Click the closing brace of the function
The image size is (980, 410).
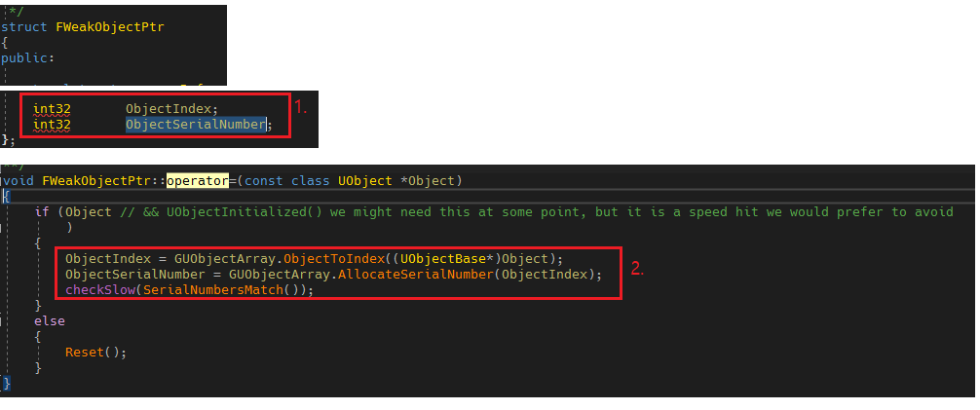click(6, 383)
